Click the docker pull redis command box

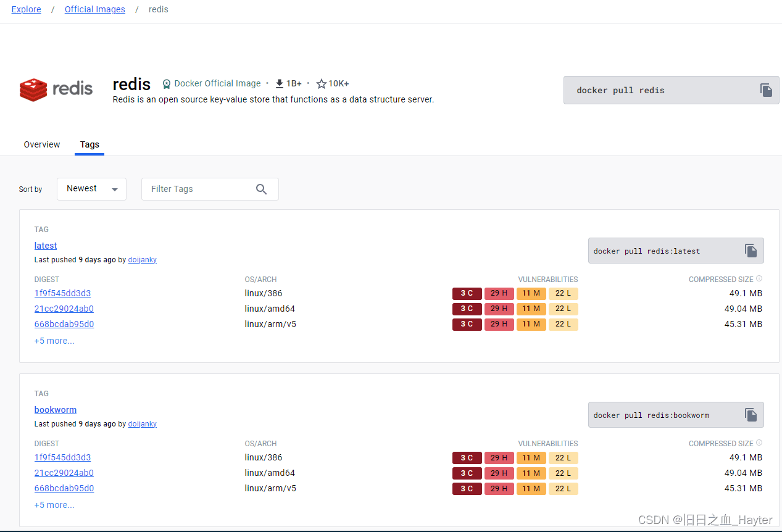point(672,90)
